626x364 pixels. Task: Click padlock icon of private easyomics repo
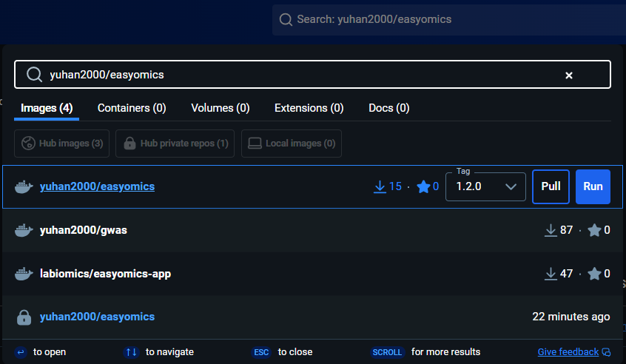tap(24, 317)
